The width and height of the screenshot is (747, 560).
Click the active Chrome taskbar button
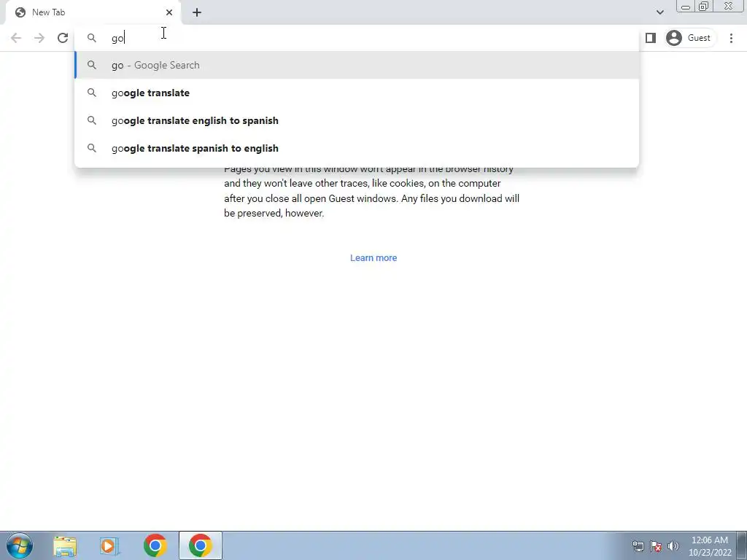pos(201,545)
